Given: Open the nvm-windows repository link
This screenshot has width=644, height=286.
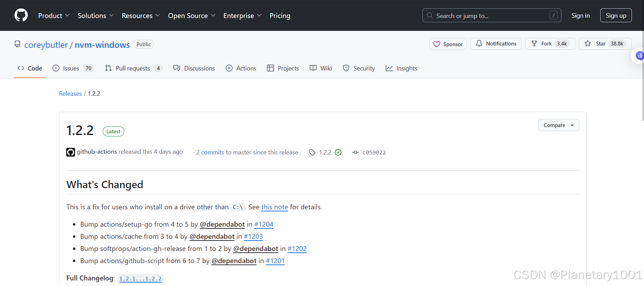Looking at the screenshot, I should [102, 45].
